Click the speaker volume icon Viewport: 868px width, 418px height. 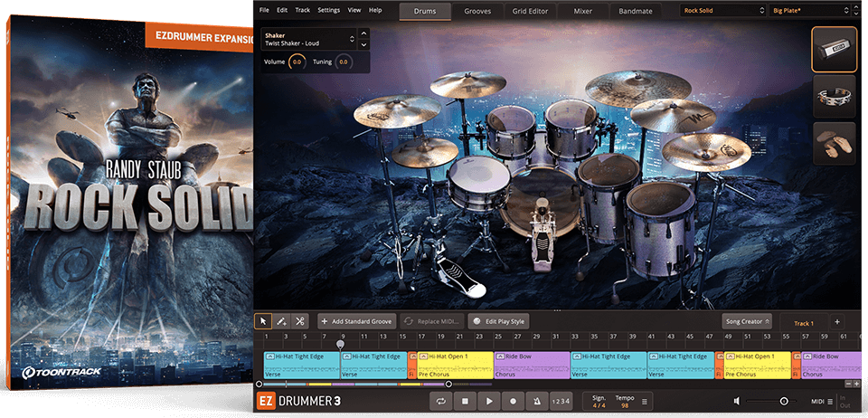pos(738,402)
